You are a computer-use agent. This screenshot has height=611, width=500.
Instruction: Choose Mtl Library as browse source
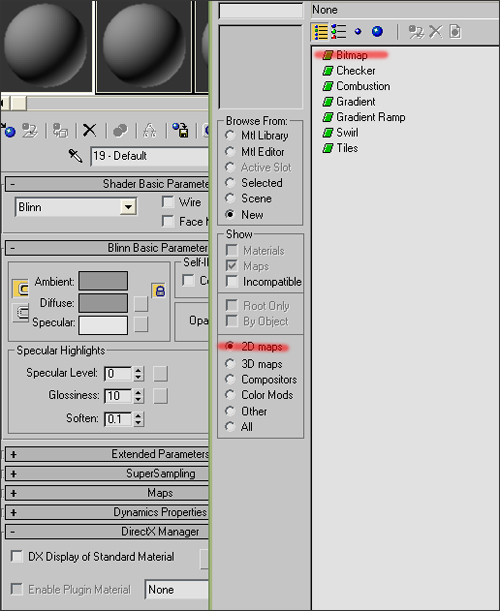230,135
